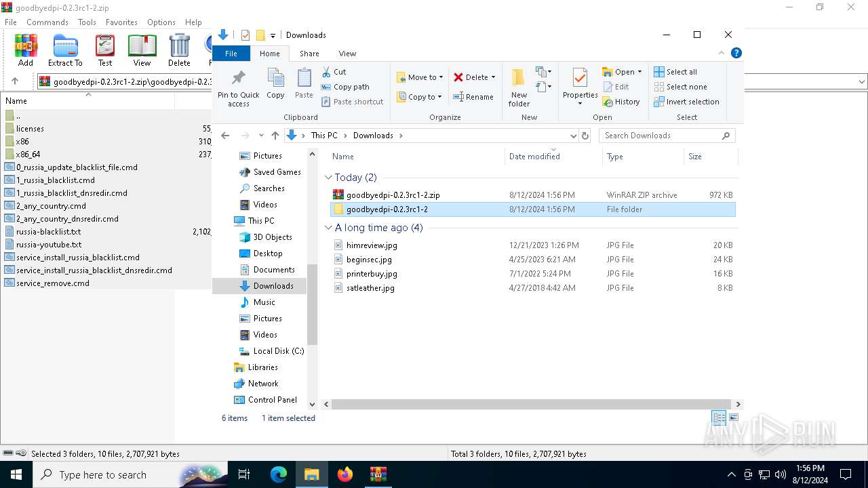Select goodbyedpi-0.2.3rc1-2.zip file
Viewport: 868px width, 488px height.
(532, 195)
